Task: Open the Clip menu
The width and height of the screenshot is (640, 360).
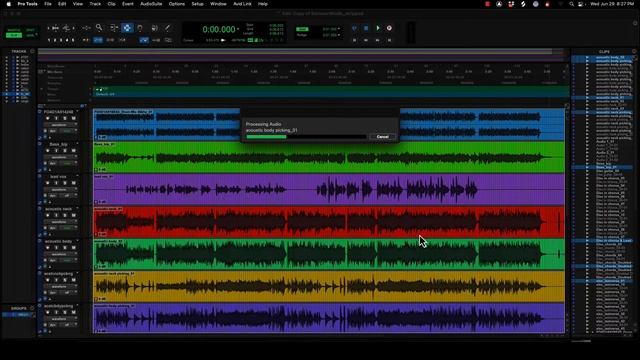Action: (x=111, y=4)
